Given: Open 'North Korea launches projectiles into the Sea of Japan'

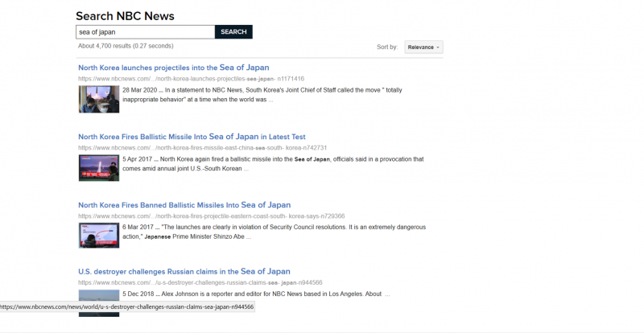Looking at the screenshot, I should point(173,68).
